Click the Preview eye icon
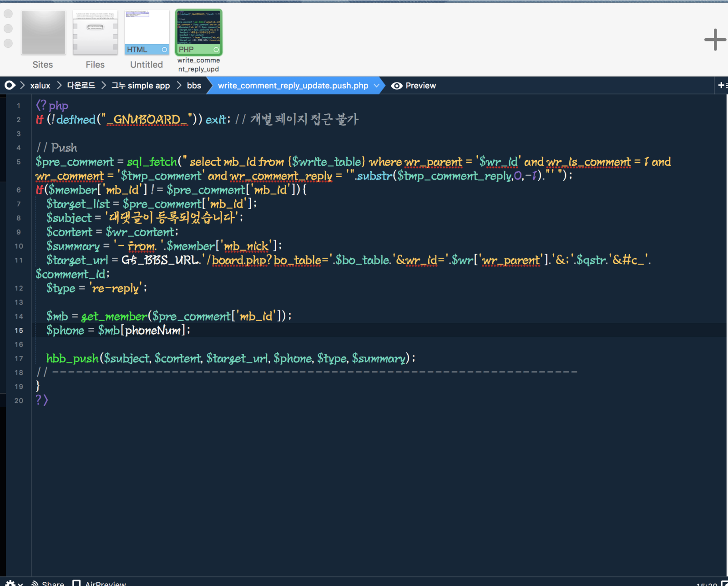 click(x=396, y=86)
